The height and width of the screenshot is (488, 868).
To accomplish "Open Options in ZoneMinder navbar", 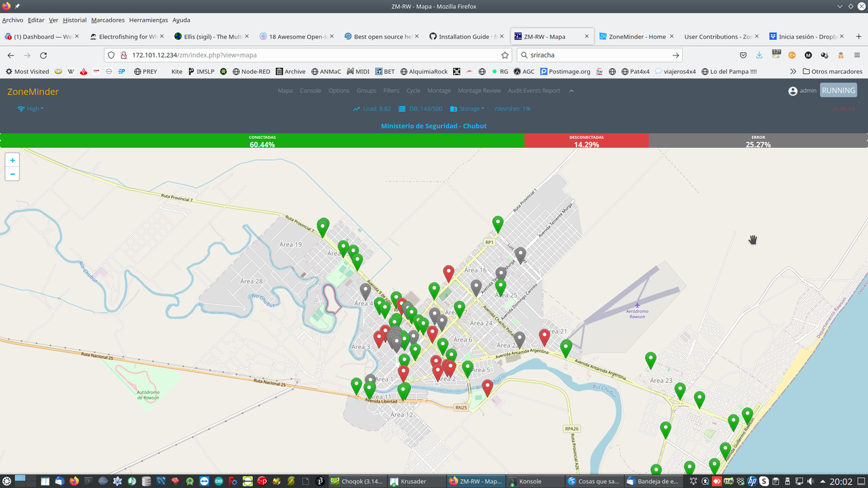I will (x=339, y=91).
